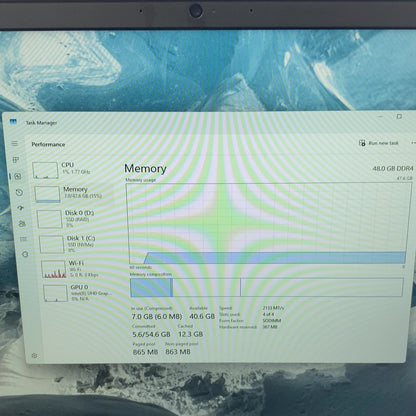Viewport: 416px width, 416px height.
Task: Click the 865 MB paged pool value
Action: pyautogui.click(x=145, y=352)
